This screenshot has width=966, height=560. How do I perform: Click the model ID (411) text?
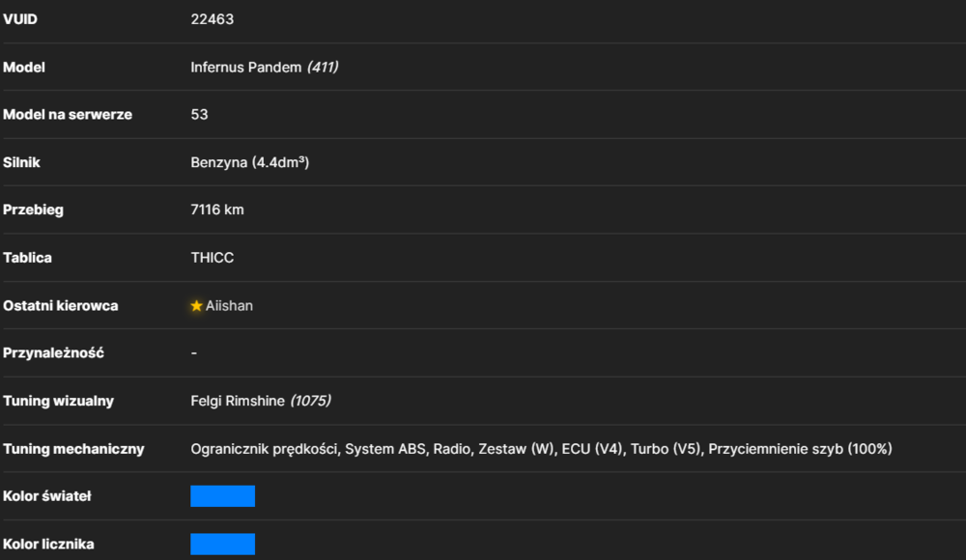coord(323,68)
